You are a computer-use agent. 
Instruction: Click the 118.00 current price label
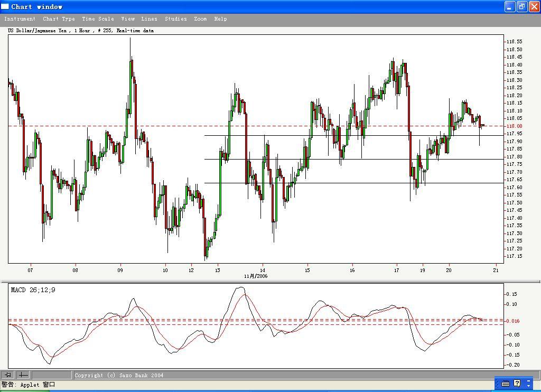[x=514, y=126]
